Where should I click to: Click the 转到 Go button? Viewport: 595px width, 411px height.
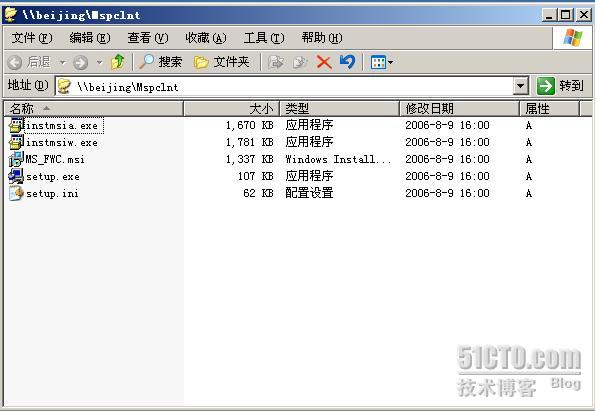point(560,86)
